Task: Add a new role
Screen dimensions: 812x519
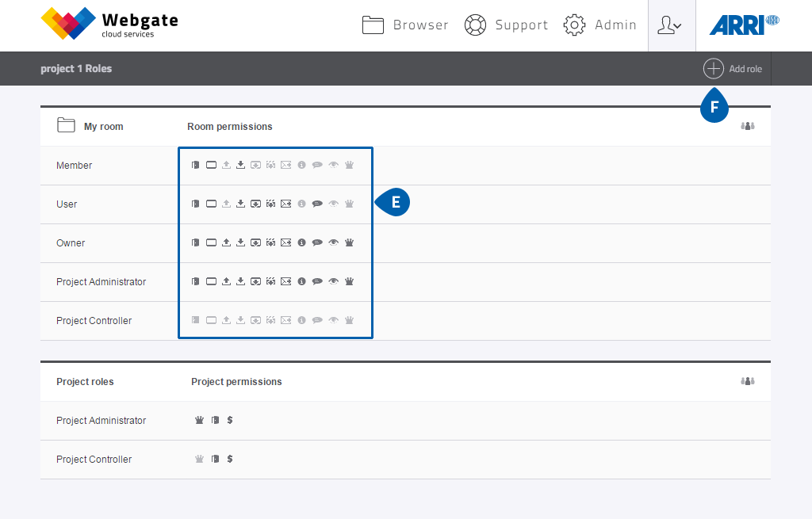Action: click(x=733, y=69)
